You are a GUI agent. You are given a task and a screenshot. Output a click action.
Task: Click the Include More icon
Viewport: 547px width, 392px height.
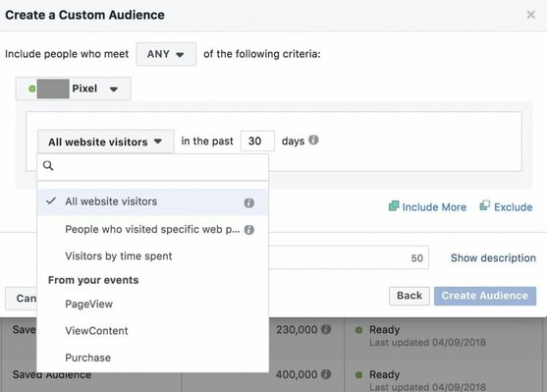pyautogui.click(x=394, y=206)
